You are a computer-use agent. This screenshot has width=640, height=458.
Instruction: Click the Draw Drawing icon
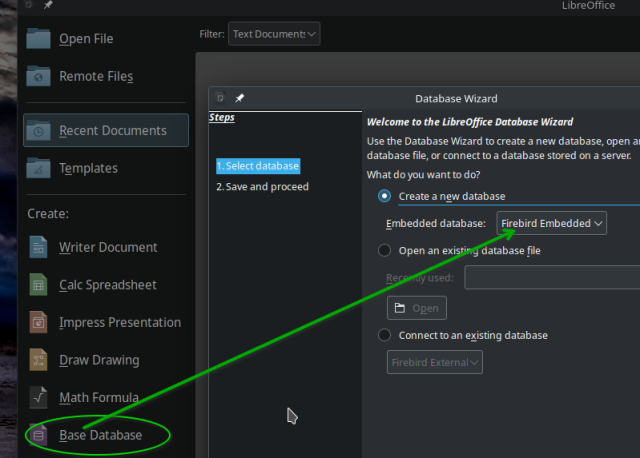(39, 360)
